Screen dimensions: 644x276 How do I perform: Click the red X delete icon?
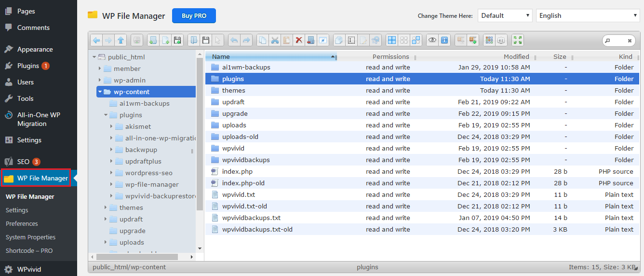click(x=299, y=40)
